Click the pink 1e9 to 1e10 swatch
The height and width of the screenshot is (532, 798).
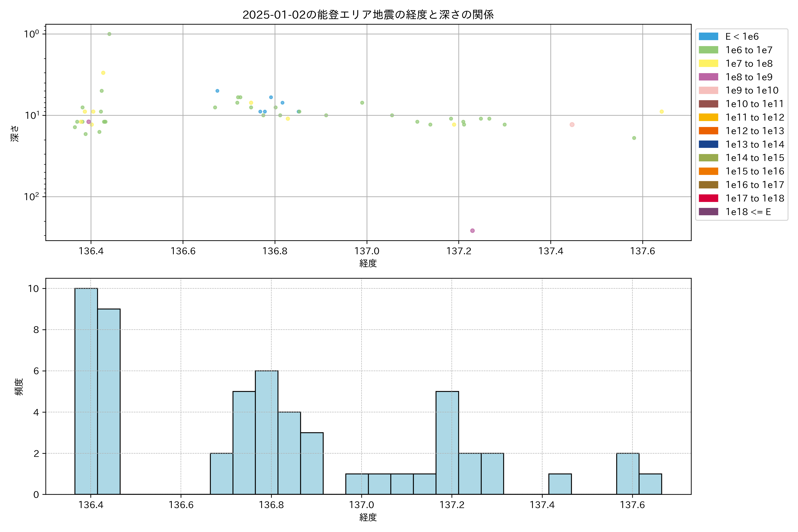pyautogui.click(x=708, y=91)
